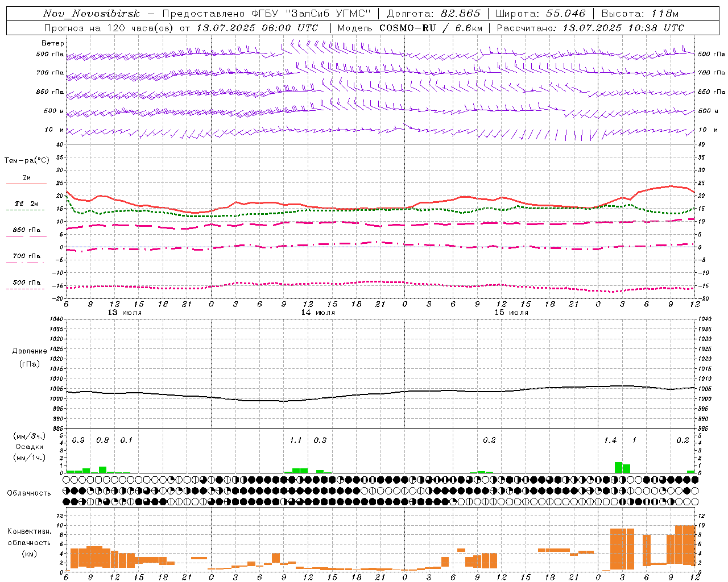Screen dimensions: 728x582
Task: Click the longitude value Долгота: 82.865
Action: (x=433, y=14)
